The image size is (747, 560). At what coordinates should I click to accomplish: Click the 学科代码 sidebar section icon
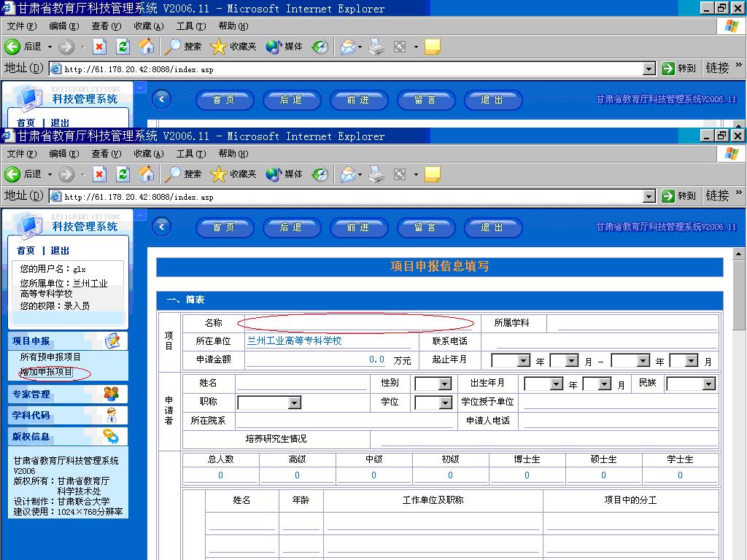pos(112,415)
